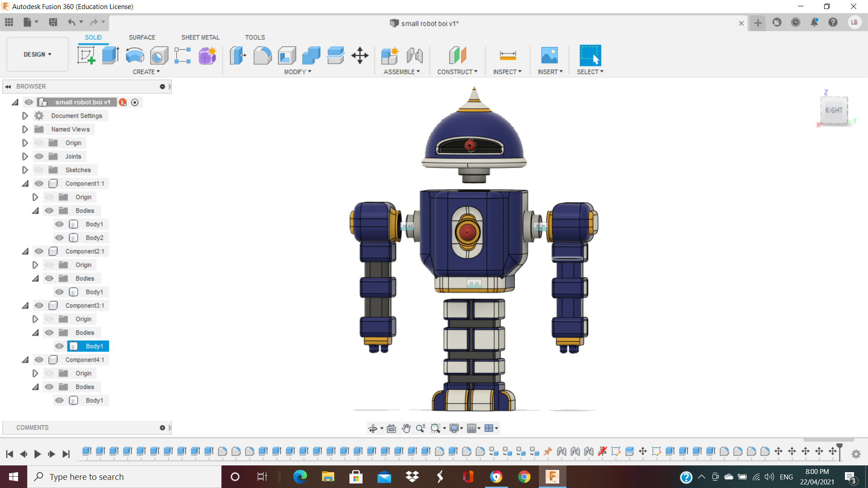Hide Body2 under Component1:1 Bodies
868x488 pixels.
[x=59, y=238]
